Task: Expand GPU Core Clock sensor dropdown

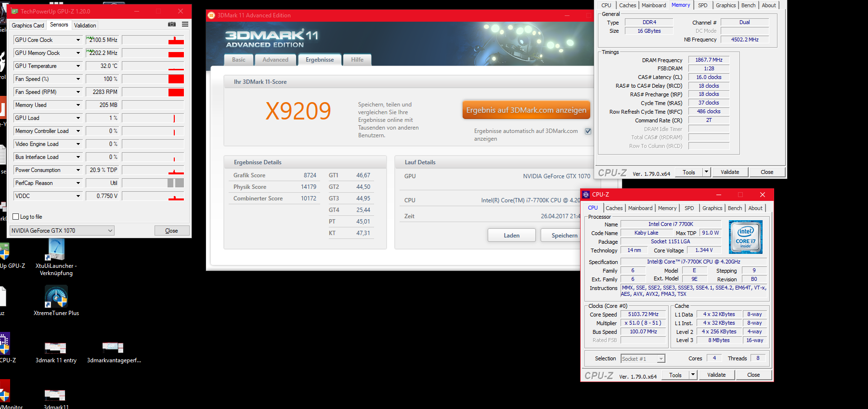Action: point(78,40)
